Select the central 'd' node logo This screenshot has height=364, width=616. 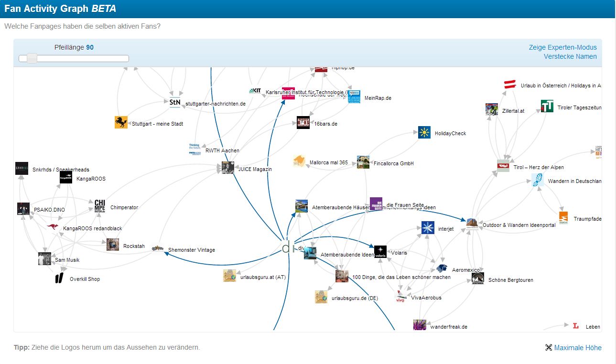coord(288,247)
